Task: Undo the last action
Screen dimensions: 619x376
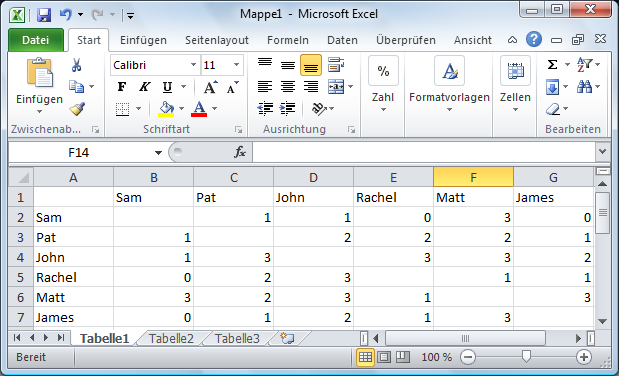Action: point(66,15)
